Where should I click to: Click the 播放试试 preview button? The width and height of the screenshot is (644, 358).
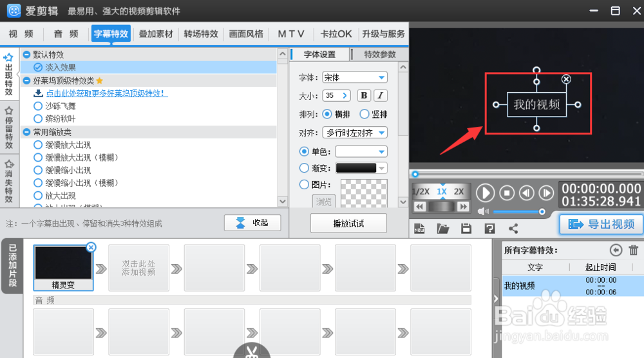click(x=348, y=223)
